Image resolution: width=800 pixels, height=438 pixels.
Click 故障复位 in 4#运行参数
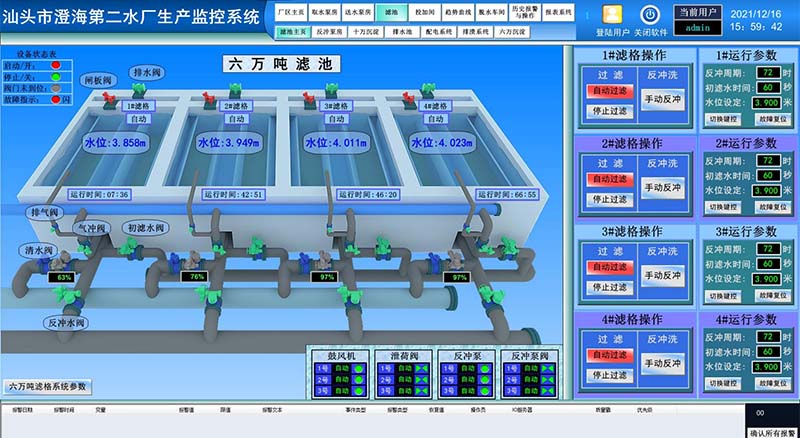[x=773, y=383]
